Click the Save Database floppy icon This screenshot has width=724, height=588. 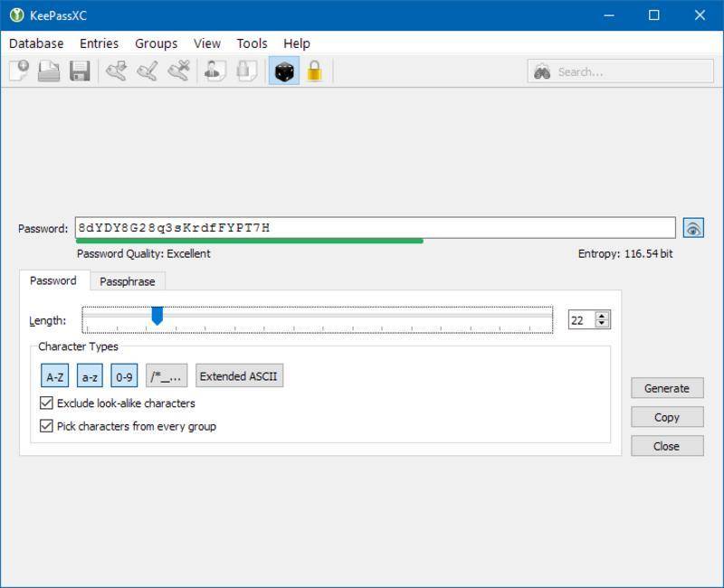(x=80, y=71)
